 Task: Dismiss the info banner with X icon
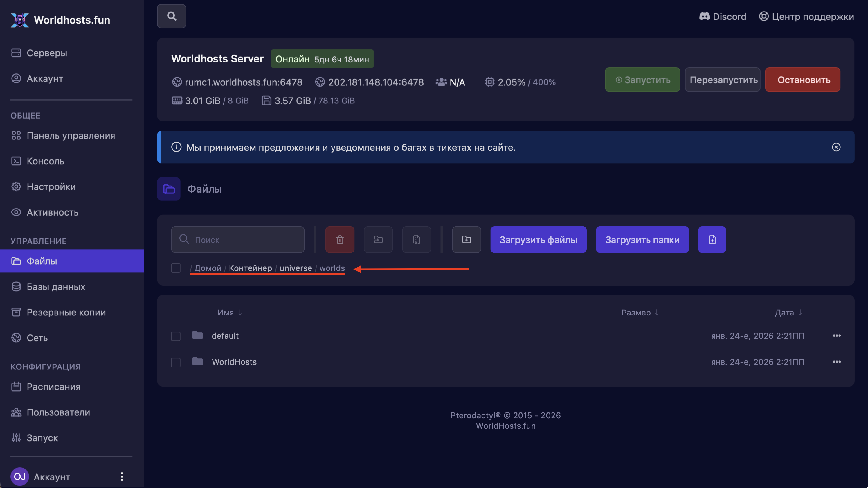[836, 147]
